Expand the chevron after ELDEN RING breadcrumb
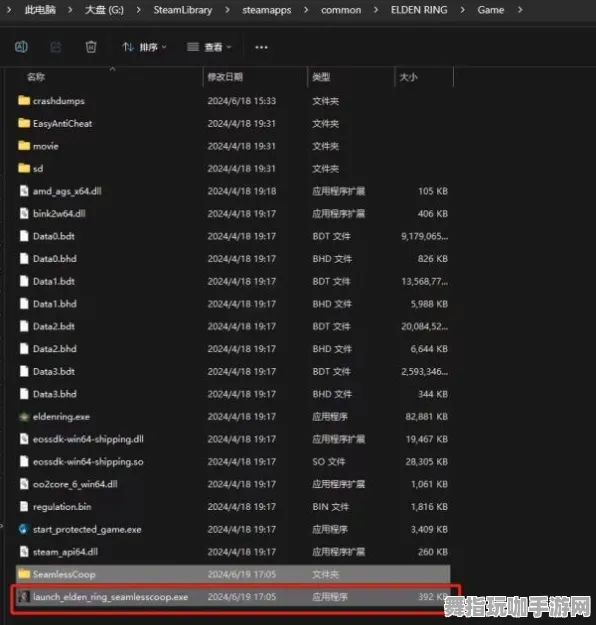Viewport: 596px width, 625px height. click(462, 10)
